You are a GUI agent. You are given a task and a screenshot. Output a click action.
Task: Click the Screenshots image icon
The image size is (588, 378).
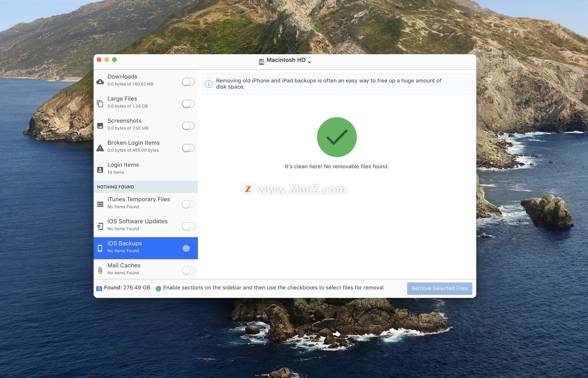(x=100, y=126)
